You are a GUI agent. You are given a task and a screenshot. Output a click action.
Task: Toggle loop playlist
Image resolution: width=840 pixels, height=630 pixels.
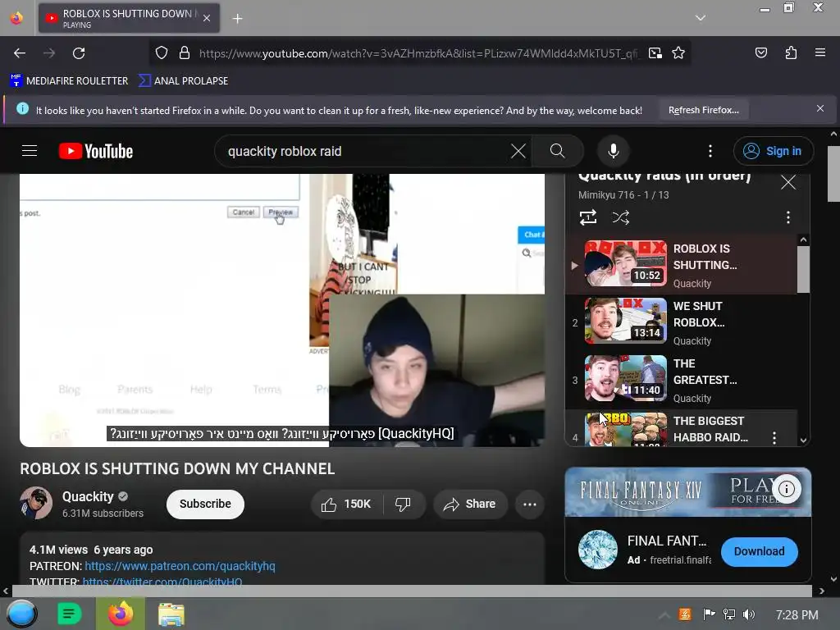pyautogui.click(x=588, y=217)
